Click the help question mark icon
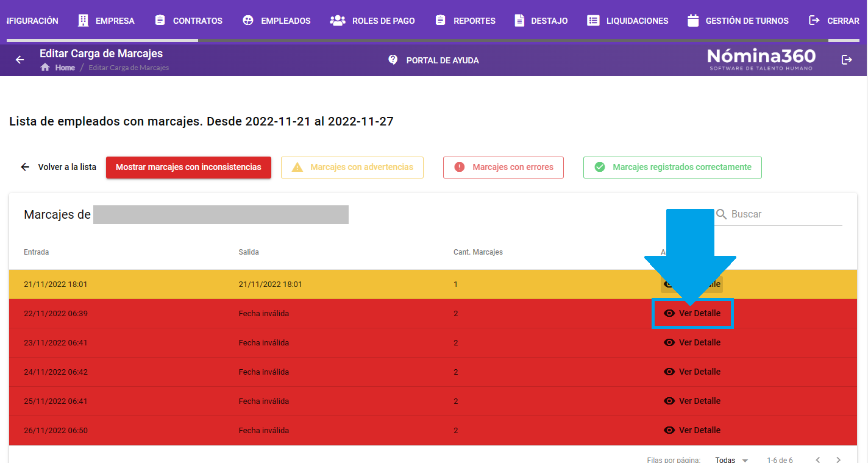This screenshot has height=463, width=868. (393, 60)
